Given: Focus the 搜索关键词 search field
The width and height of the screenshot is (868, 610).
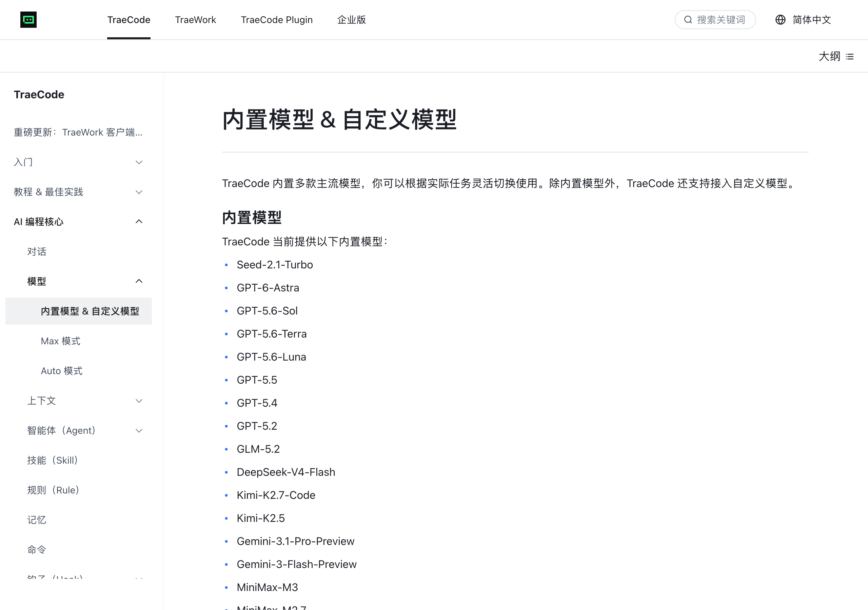Looking at the screenshot, I should tap(715, 20).
